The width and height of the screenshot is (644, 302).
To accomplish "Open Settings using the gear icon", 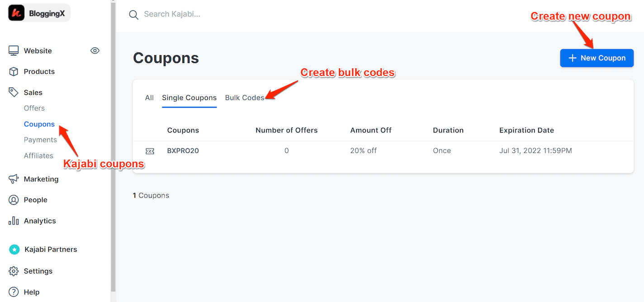I will 14,271.
